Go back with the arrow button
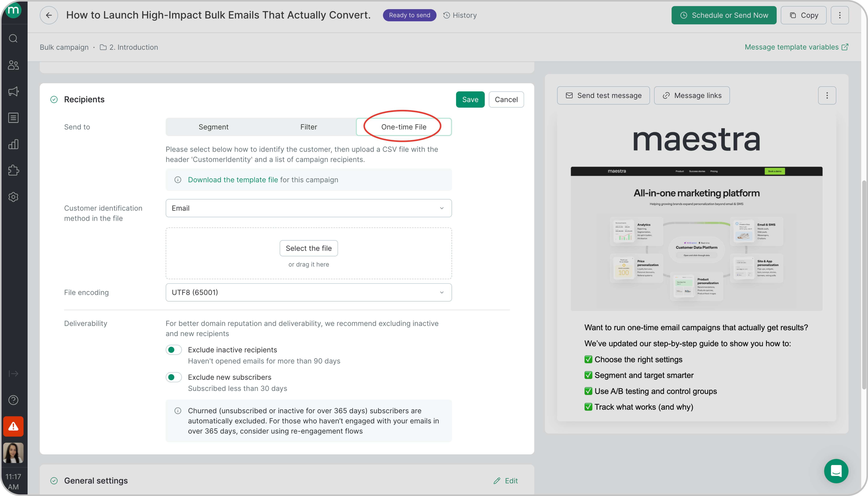This screenshot has width=868, height=496. coord(49,15)
